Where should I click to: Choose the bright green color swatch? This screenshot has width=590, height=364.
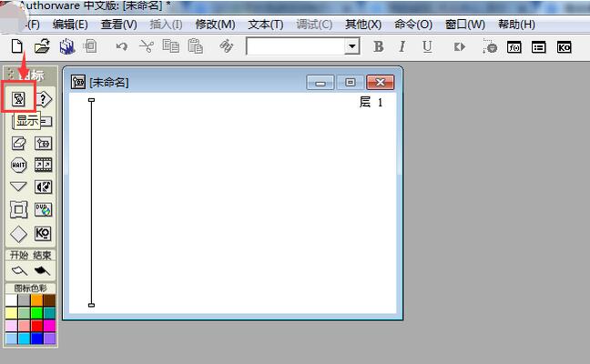[36, 313]
